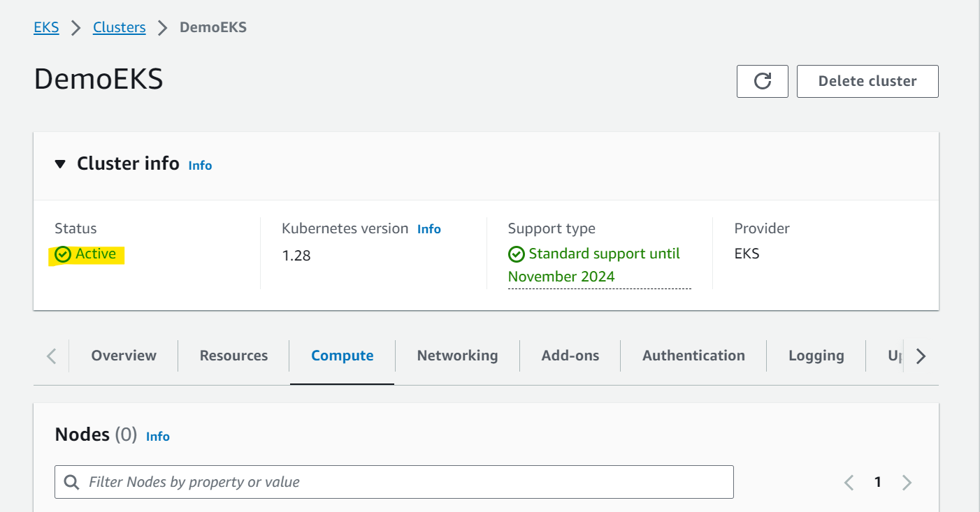The width and height of the screenshot is (980, 512).
Task: Select the Compute tab
Action: click(x=343, y=356)
